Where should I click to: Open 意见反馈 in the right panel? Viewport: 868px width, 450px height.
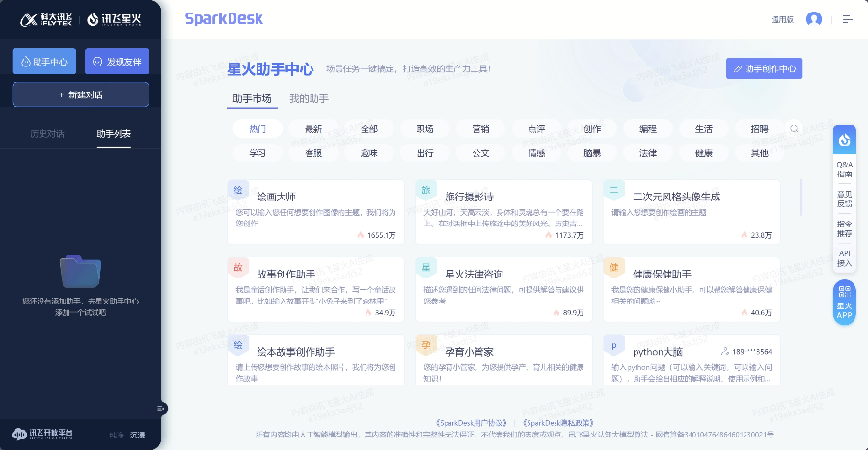coord(844,199)
